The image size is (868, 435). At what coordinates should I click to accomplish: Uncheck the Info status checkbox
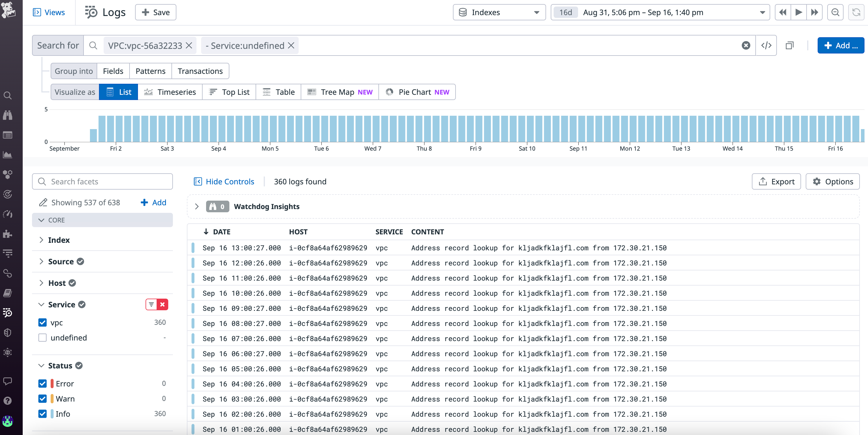[x=42, y=414]
